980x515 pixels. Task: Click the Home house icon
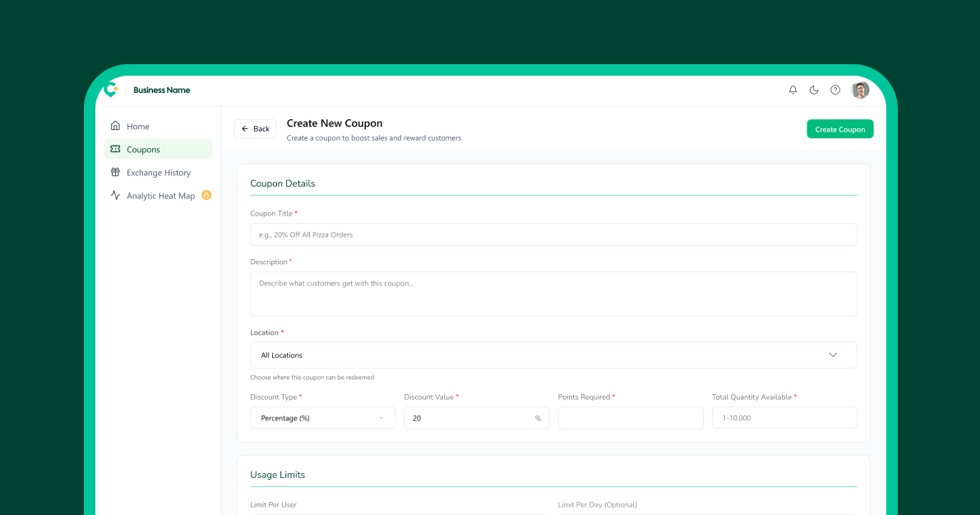click(x=115, y=126)
